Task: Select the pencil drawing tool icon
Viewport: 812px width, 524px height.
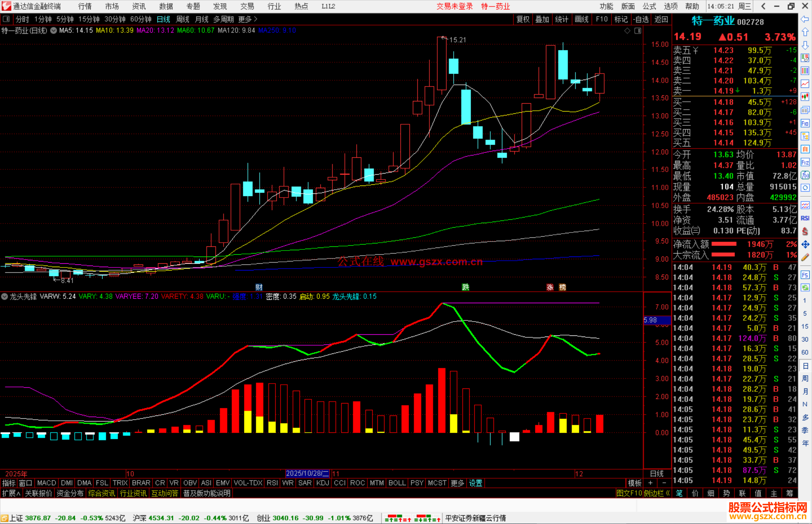Action: click(x=805, y=258)
